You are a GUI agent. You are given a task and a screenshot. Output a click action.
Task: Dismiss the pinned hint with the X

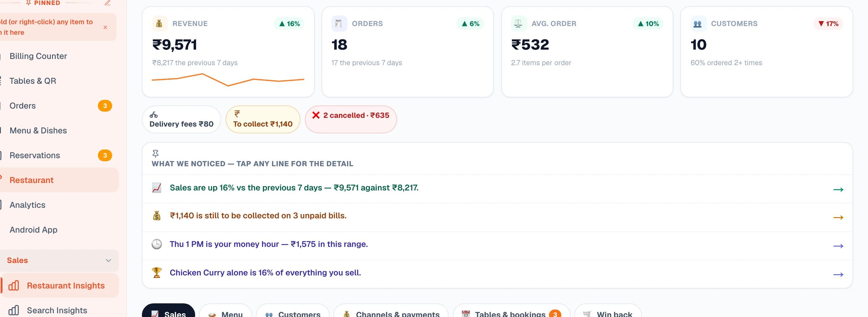point(105,27)
